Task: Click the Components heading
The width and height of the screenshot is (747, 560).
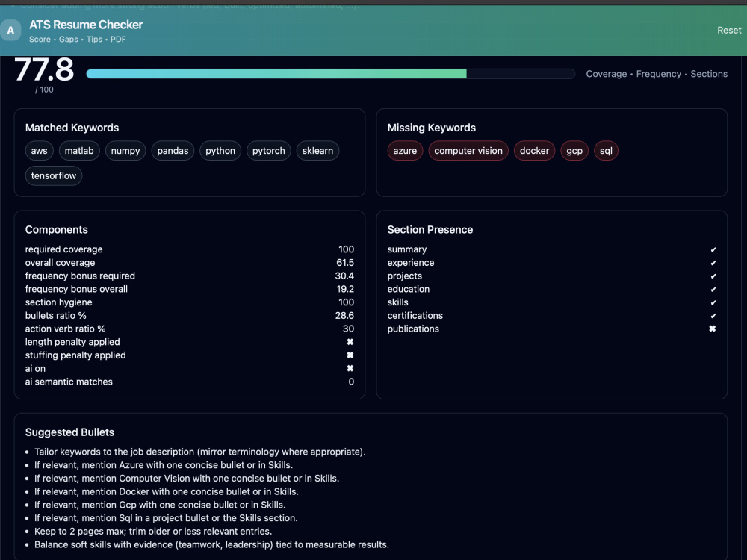Action: click(x=56, y=229)
